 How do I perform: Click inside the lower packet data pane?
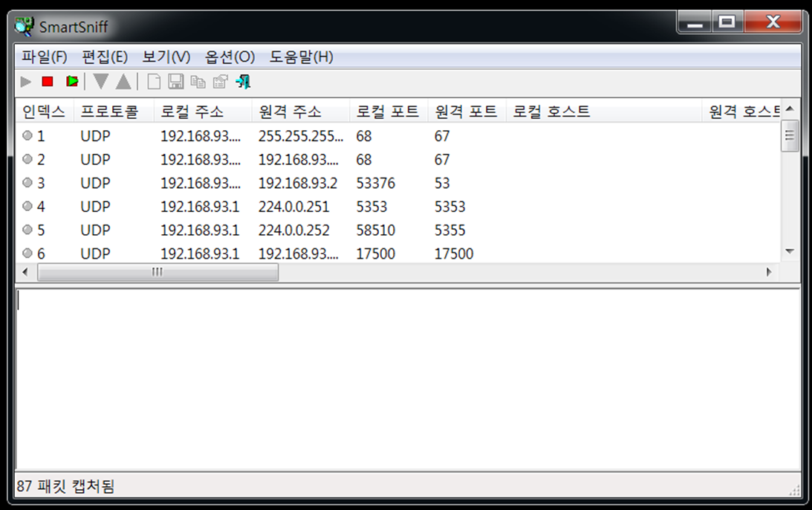pyautogui.click(x=408, y=379)
